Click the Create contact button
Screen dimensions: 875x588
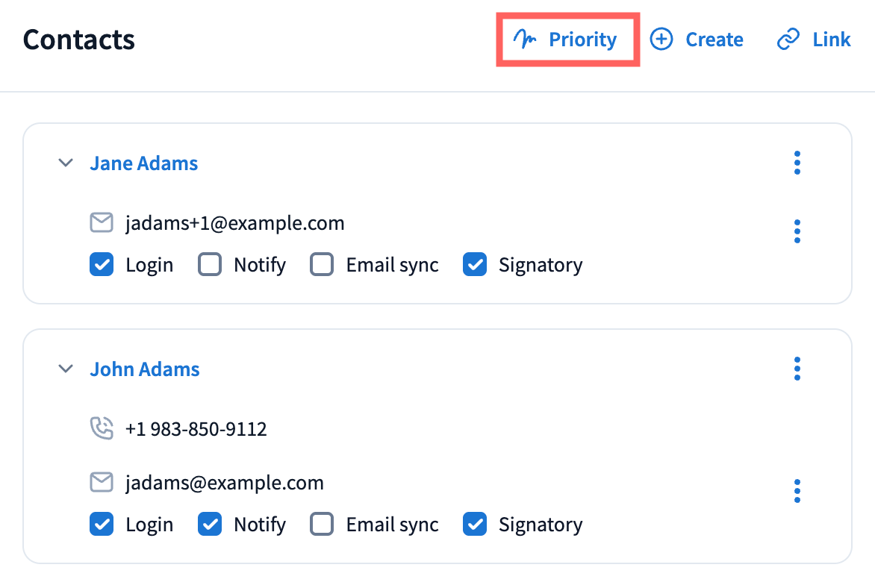(714, 40)
